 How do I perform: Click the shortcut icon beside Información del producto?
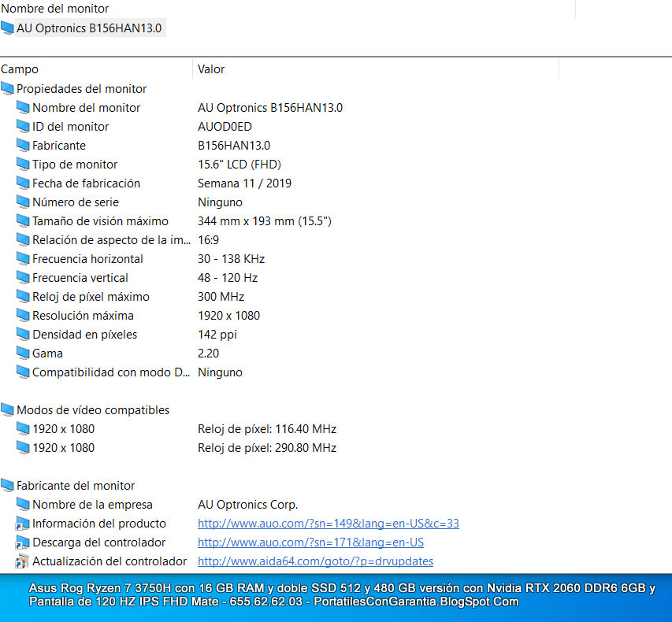[x=22, y=523]
